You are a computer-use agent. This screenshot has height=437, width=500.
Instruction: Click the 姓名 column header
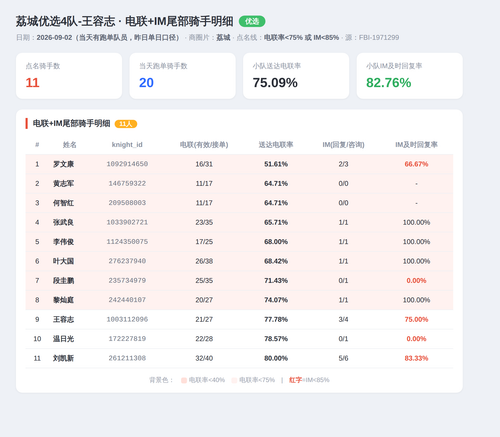pyautogui.click(x=70, y=145)
